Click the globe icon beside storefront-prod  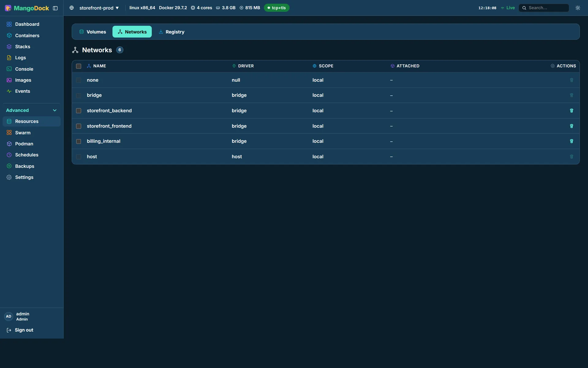[x=72, y=8]
